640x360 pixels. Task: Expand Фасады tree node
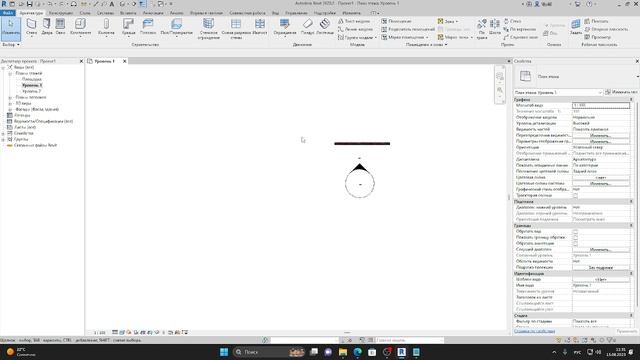coord(10,109)
